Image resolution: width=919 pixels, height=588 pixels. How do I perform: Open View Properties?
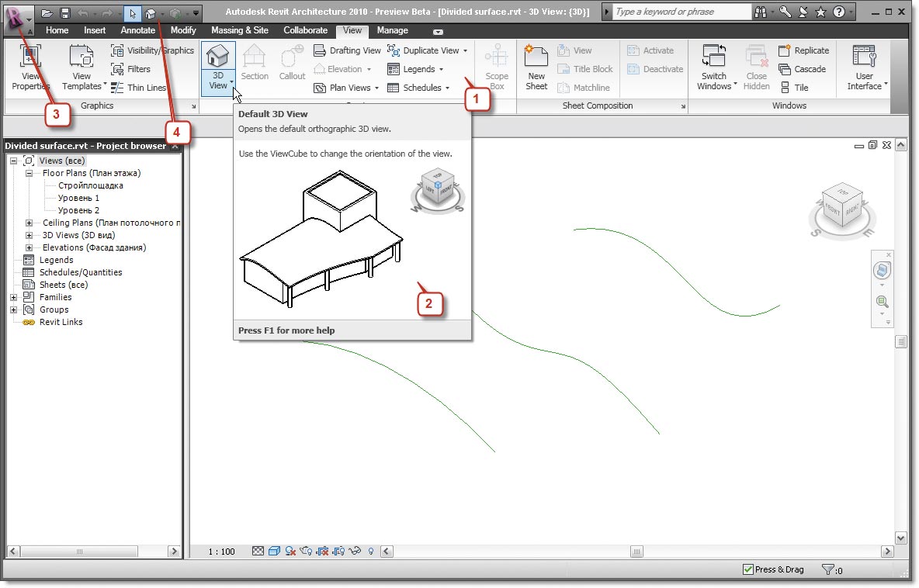click(30, 67)
